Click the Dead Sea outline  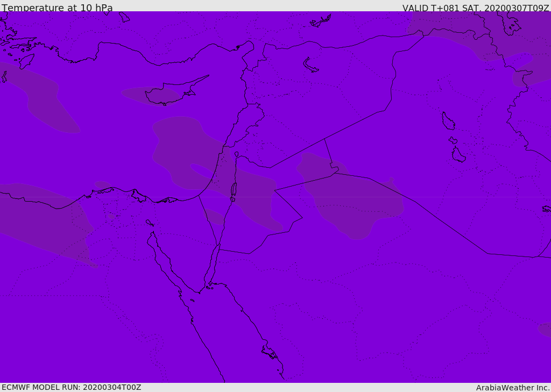(234, 190)
